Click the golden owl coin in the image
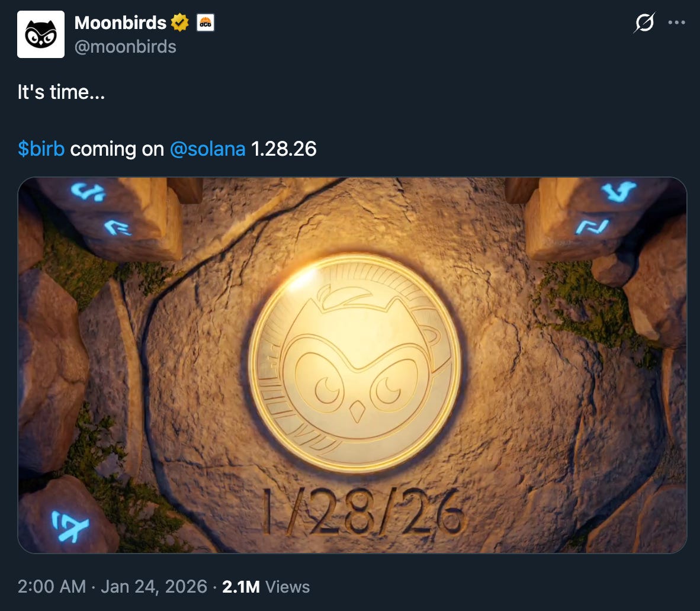 355,362
